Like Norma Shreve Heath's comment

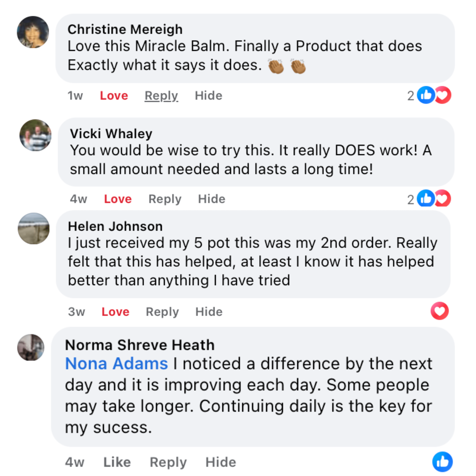[117, 462]
